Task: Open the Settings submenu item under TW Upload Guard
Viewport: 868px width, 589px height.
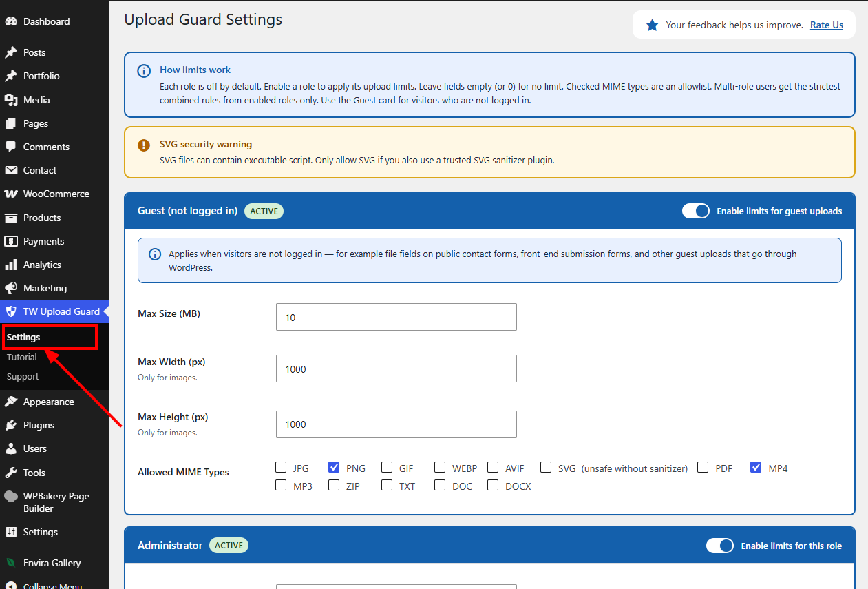Action: click(23, 338)
